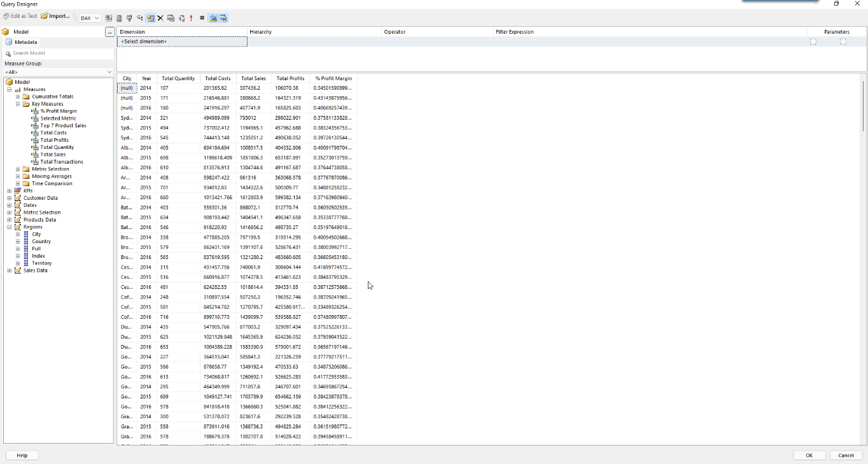Viewport: 868px width, 464px height.
Task: Click the Help button
Action: coord(22,455)
